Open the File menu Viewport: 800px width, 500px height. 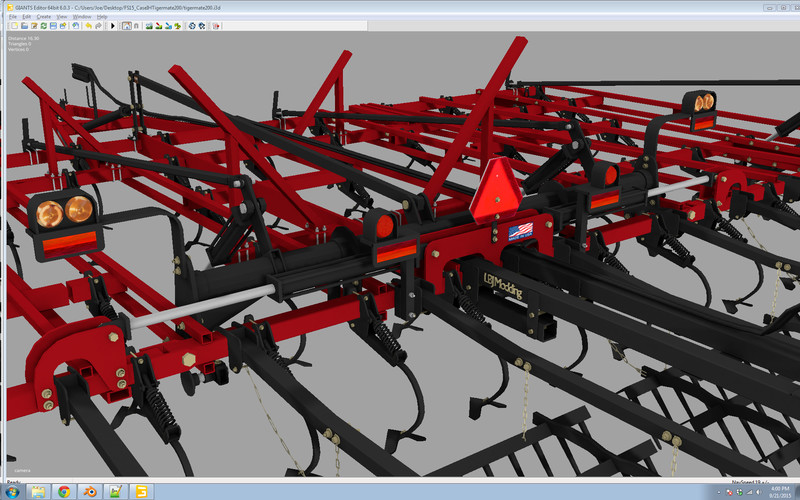(13, 17)
